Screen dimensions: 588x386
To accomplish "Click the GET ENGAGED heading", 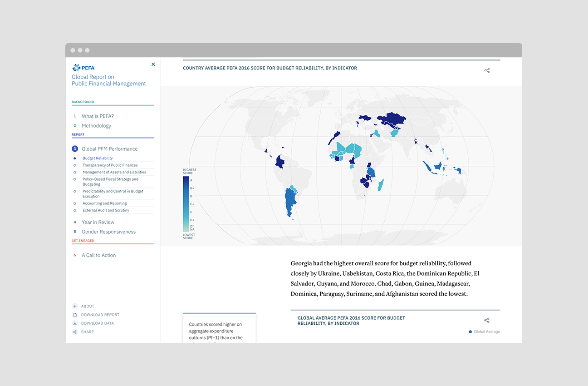I will click(83, 241).
